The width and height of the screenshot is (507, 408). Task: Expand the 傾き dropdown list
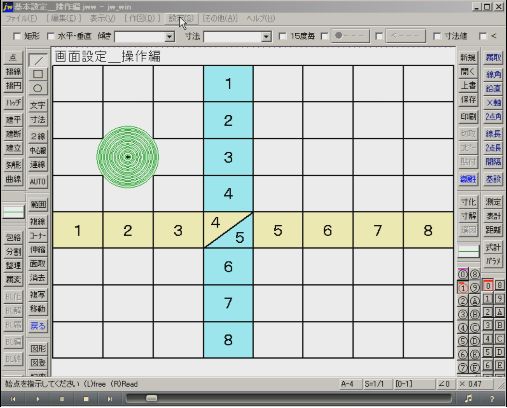(170, 36)
